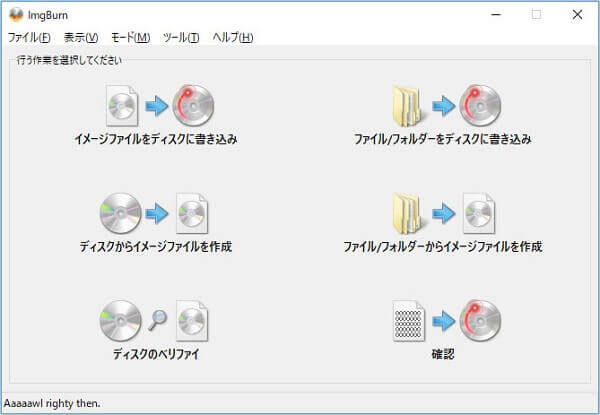The width and height of the screenshot is (600, 415).
Task: Click the 確認 text label
Action: click(442, 354)
